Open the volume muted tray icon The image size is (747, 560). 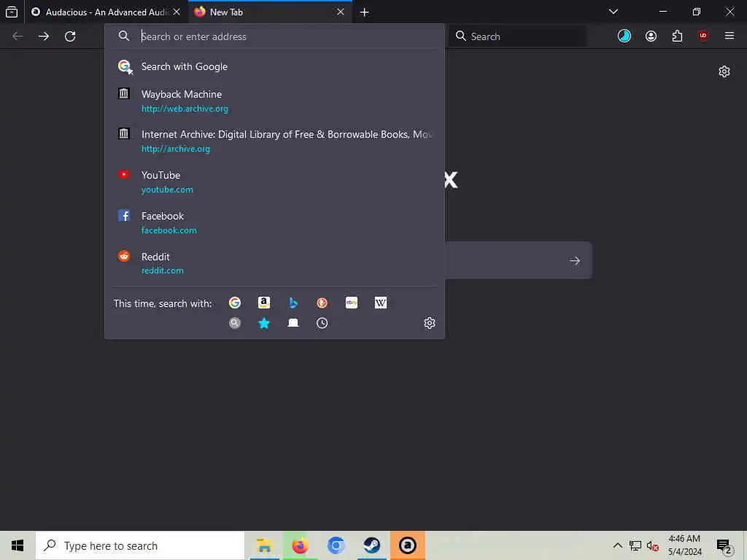tap(653, 545)
